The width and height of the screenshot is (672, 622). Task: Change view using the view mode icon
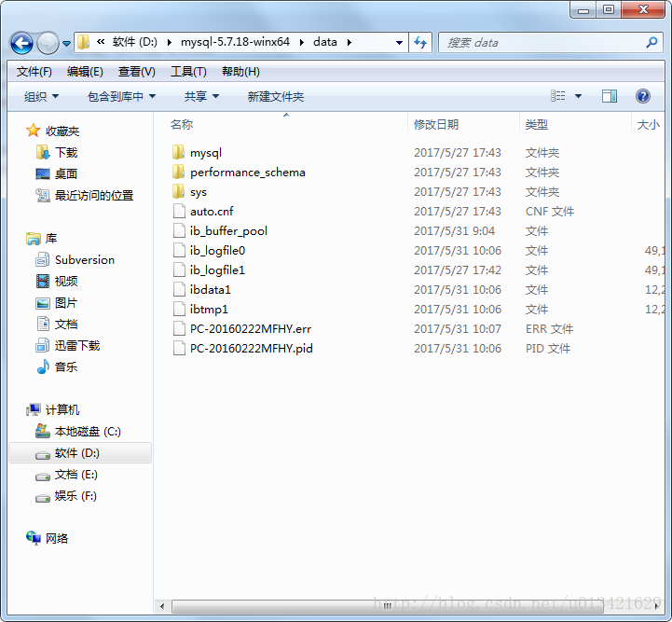click(558, 96)
